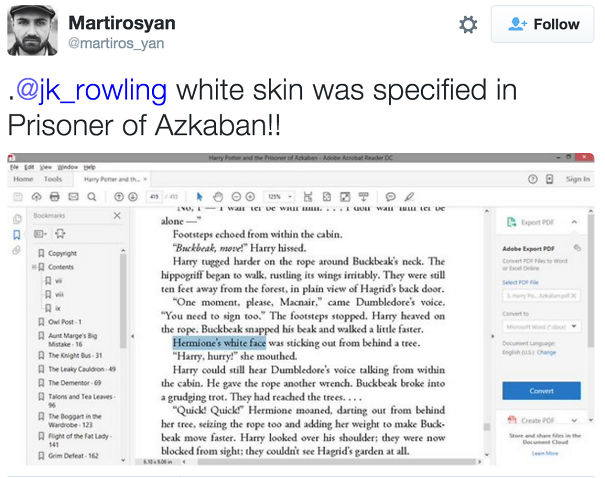The image size is (605, 478).
Task: Click the Print icon
Action: (55, 197)
